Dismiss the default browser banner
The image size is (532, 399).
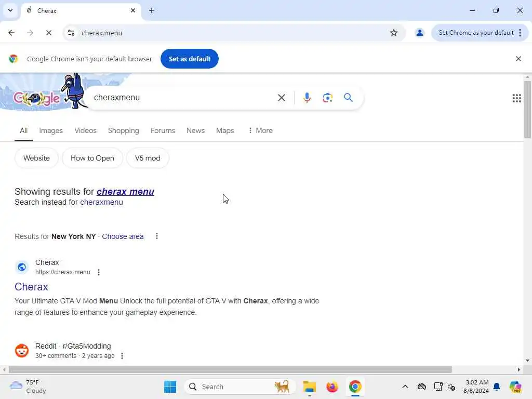(x=518, y=59)
